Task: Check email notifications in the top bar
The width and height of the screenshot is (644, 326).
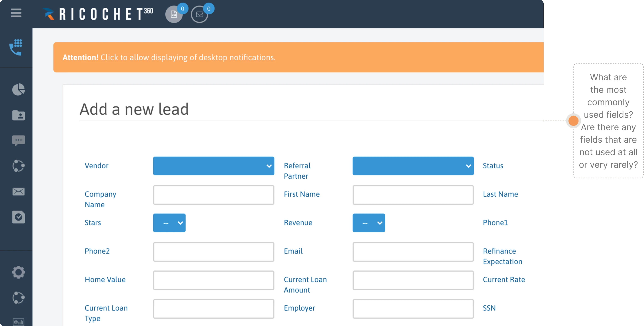Action: 199,14
